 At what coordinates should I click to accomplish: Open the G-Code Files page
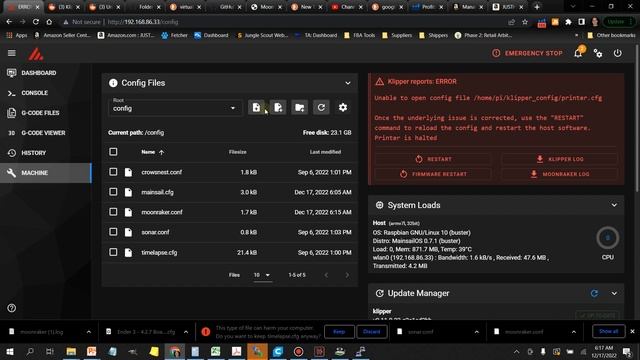[x=46, y=113]
